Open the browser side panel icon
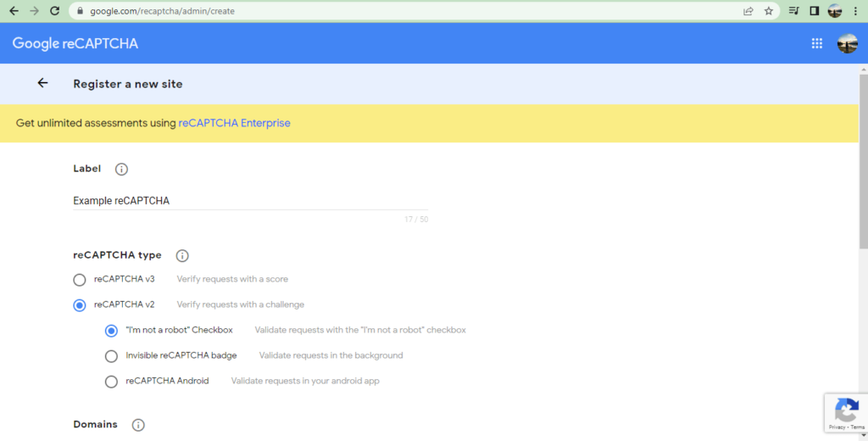The image size is (868, 441). click(814, 11)
